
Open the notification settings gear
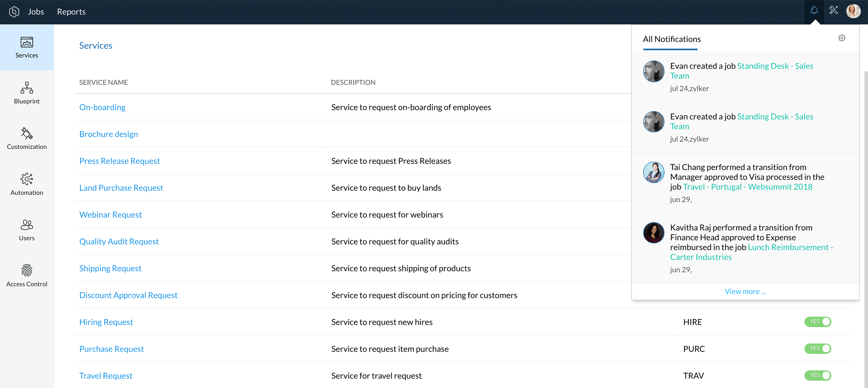[841, 38]
